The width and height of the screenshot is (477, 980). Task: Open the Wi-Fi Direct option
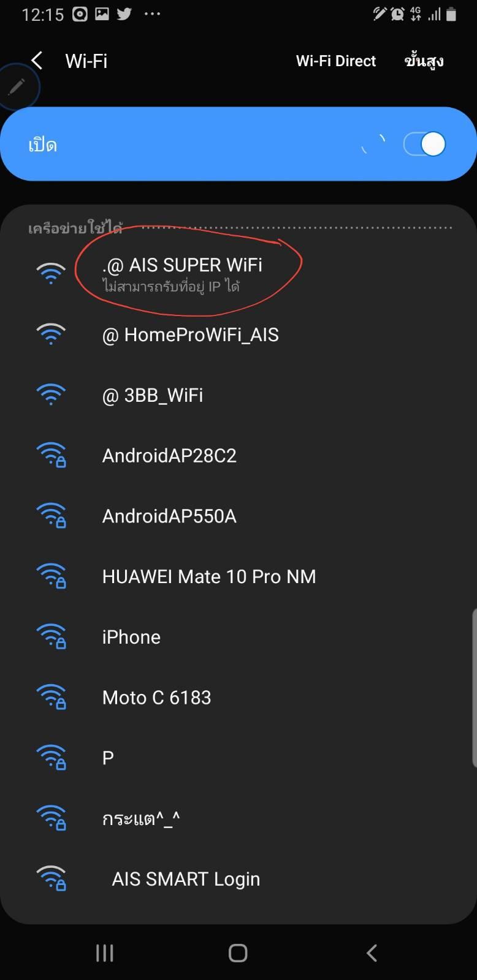pyautogui.click(x=336, y=61)
